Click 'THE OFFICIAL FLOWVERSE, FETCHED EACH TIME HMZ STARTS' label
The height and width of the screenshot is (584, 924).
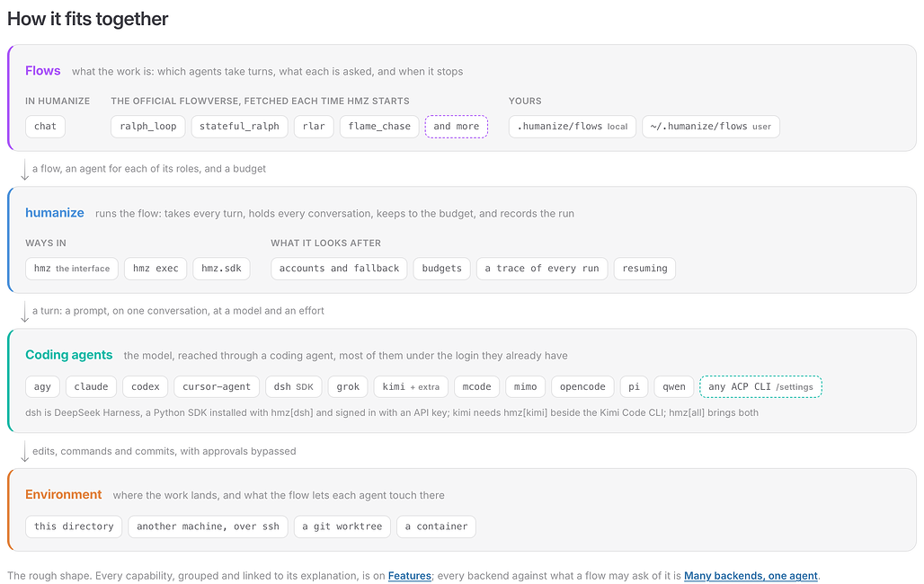click(260, 102)
